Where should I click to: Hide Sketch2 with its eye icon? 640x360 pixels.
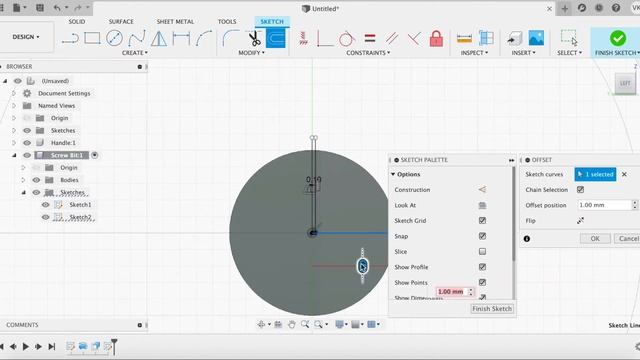tap(45, 218)
